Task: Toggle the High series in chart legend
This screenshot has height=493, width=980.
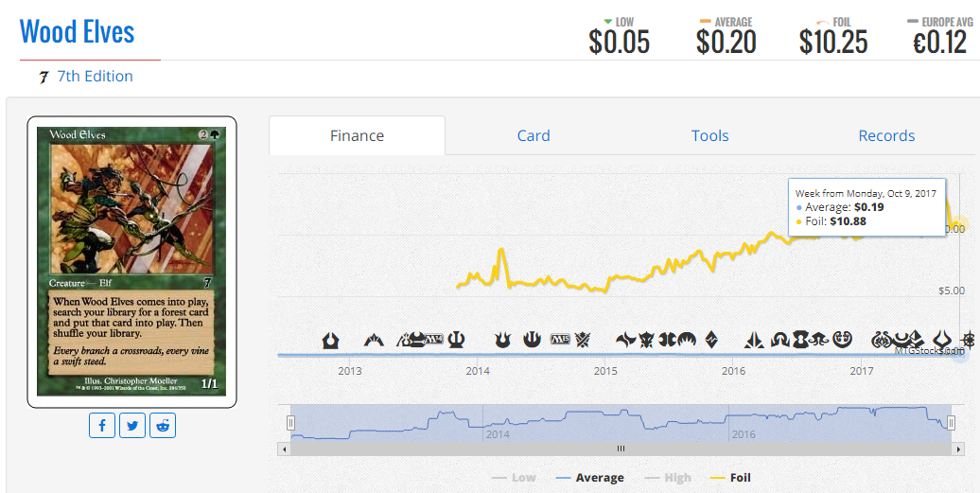Action: [x=668, y=477]
